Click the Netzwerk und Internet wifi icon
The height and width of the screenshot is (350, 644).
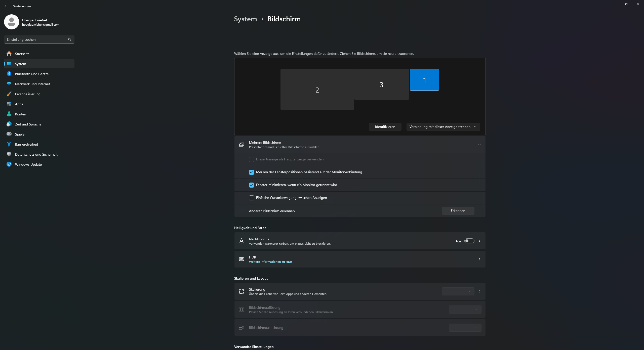click(x=9, y=84)
